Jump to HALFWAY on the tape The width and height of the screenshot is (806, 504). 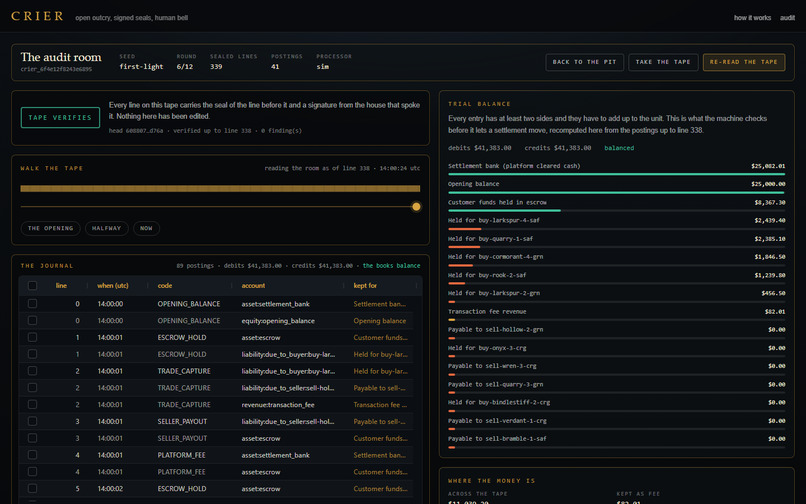point(106,228)
